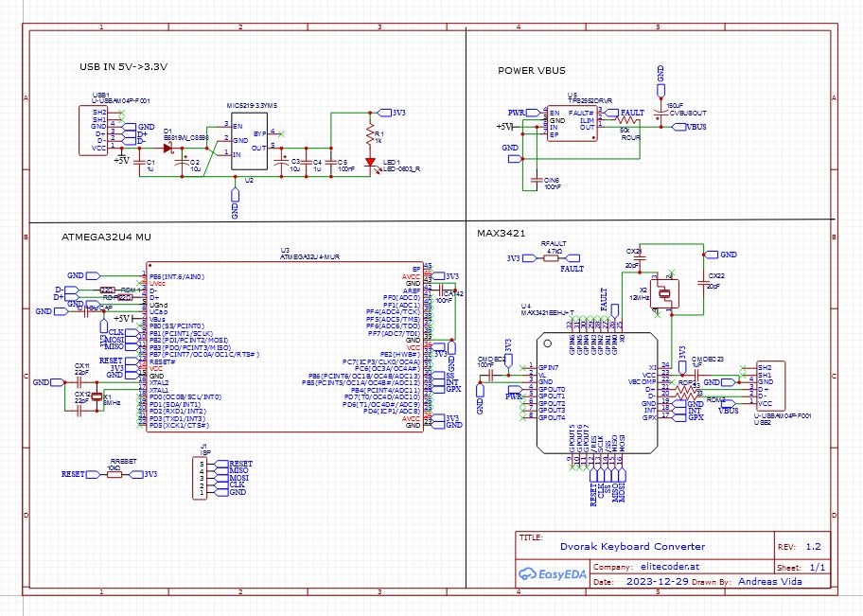Pick the USB1 connector symbol
This screenshot has height=616, width=863.
point(93,131)
